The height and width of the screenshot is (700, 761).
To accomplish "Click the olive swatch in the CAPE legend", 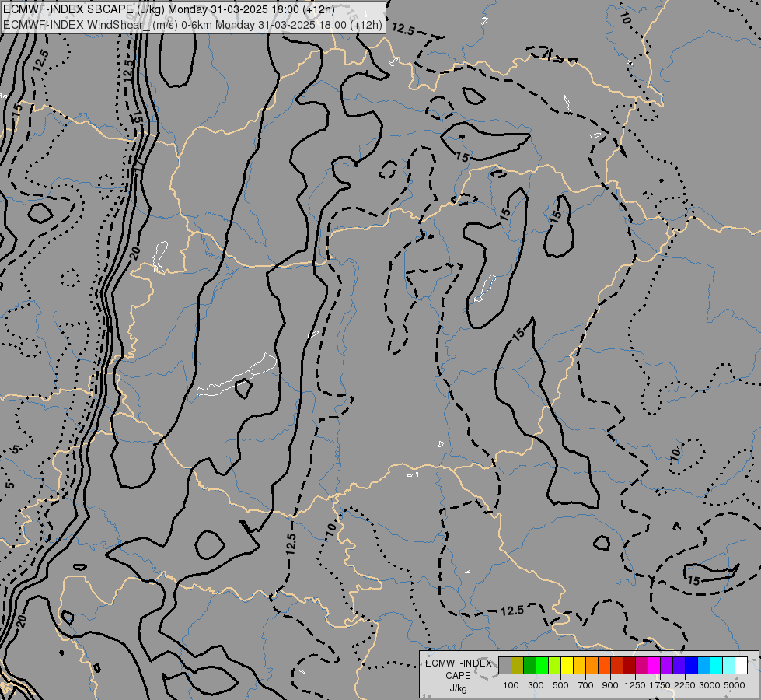I will (x=518, y=665).
